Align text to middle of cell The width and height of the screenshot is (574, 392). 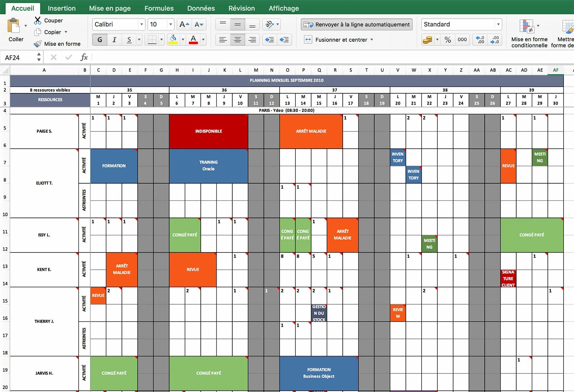(x=238, y=24)
